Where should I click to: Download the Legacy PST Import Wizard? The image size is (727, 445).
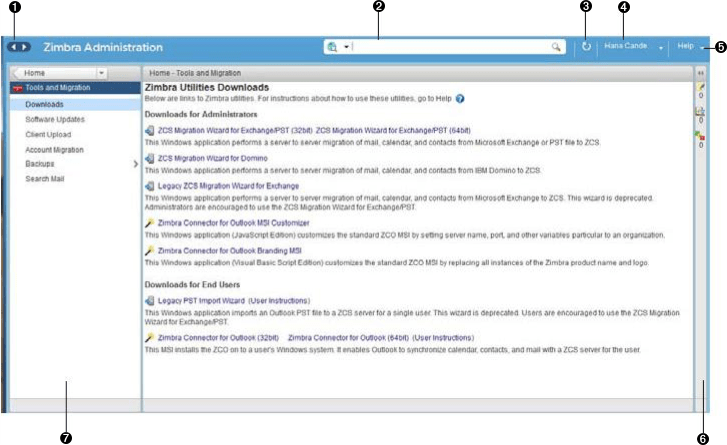click(201, 301)
